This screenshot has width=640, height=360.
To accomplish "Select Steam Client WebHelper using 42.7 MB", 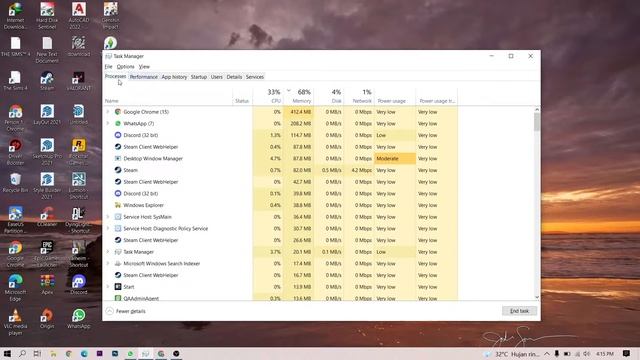I will (x=281, y=182).
